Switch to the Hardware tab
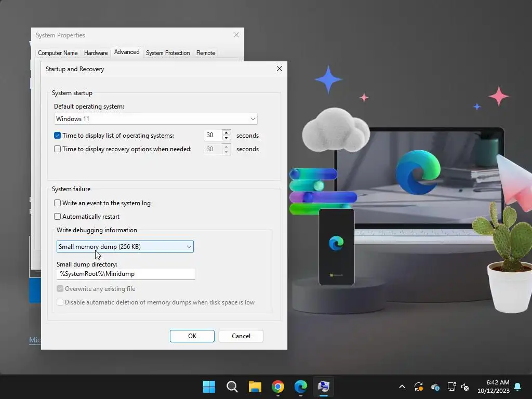 pyautogui.click(x=96, y=53)
